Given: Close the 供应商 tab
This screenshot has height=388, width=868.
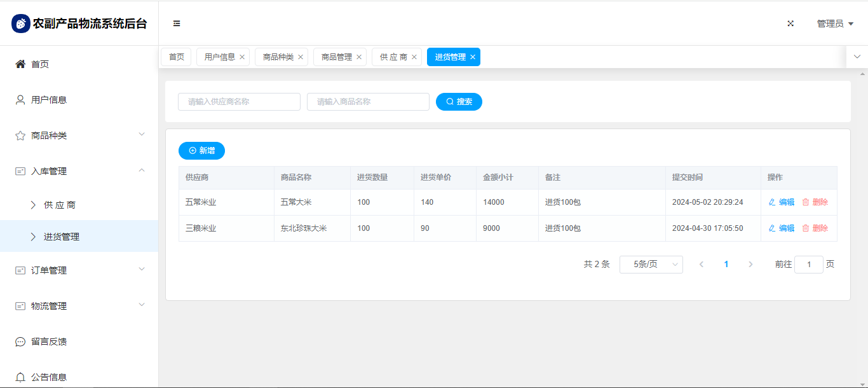Looking at the screenshot, I should coord(414,57).
